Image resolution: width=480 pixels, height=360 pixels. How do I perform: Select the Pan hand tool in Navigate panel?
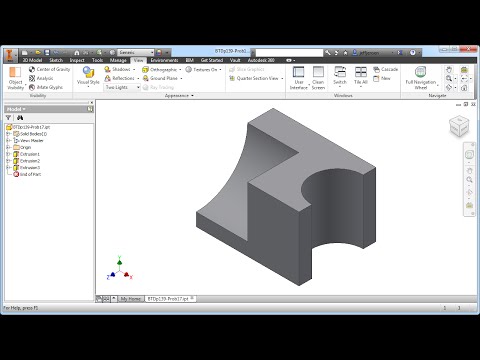(x=449, y=70)
